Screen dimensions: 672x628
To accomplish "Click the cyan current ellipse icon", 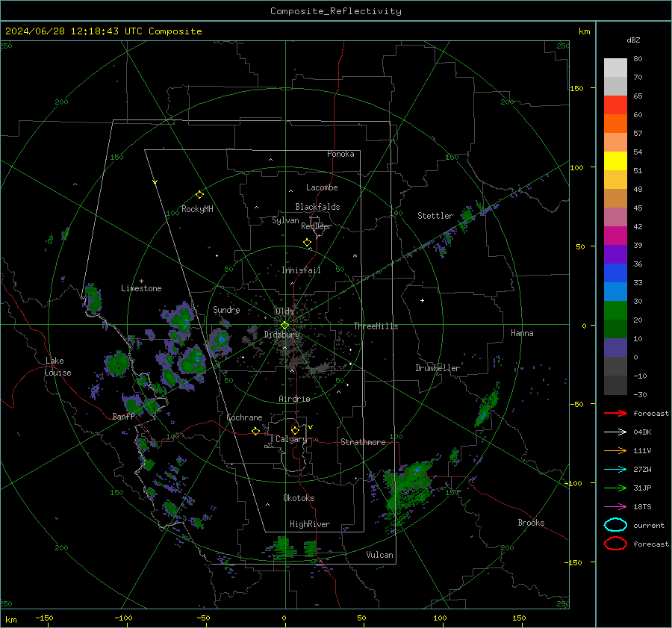I will [x=615, y=525].
